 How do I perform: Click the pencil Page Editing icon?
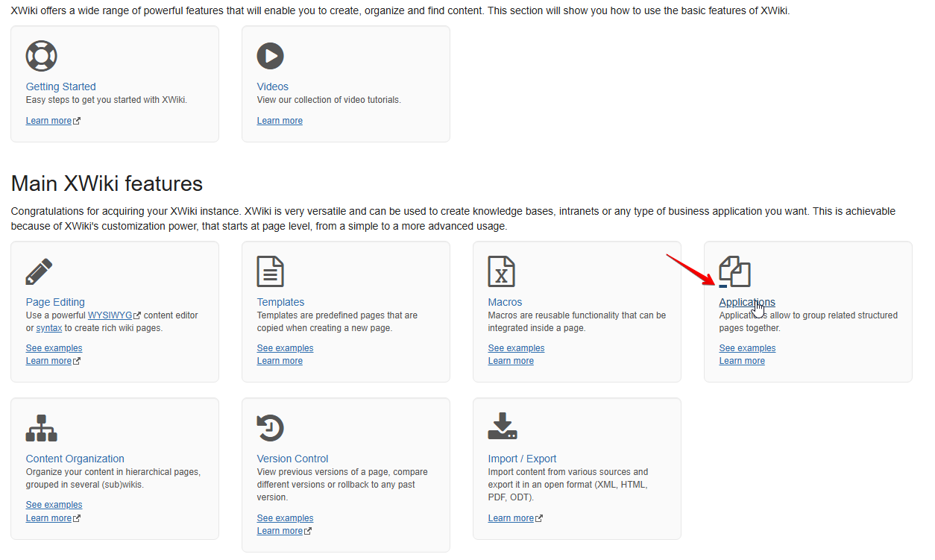(x=40, y=271)
